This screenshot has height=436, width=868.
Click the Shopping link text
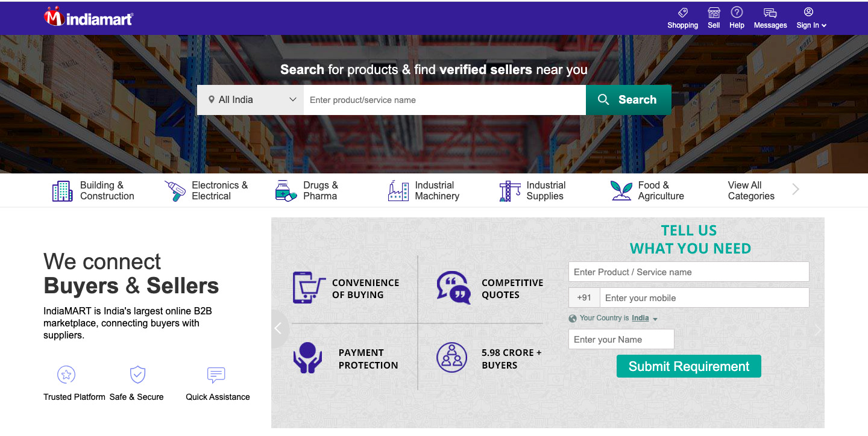click(682, 25)
